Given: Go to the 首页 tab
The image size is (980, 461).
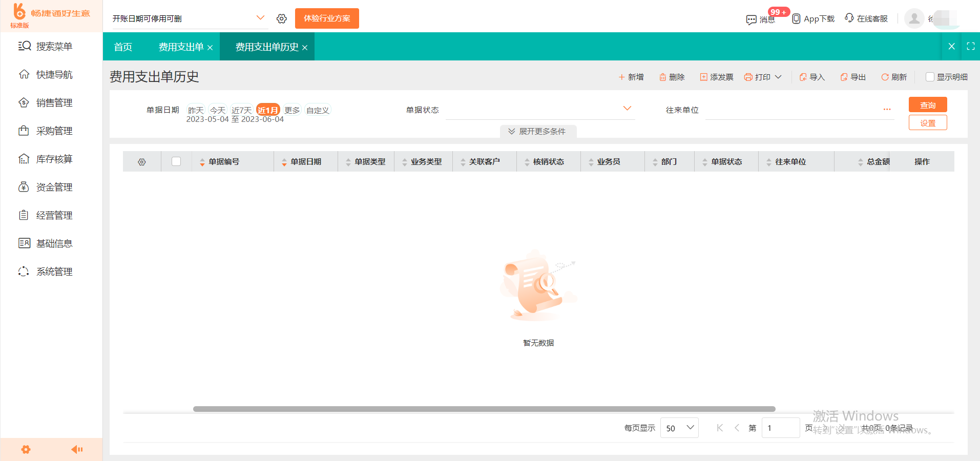Looking at the screenshot, I should click(x=123, y=46).
